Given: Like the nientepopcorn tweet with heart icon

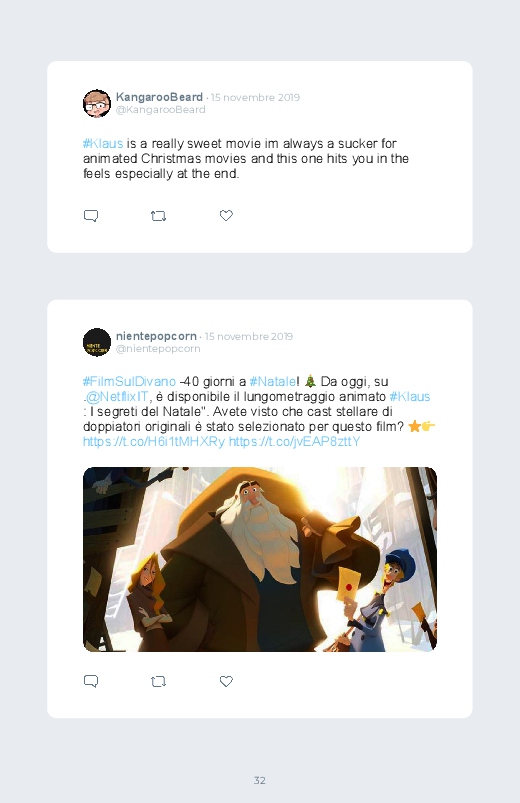Looking at the screenshot, I should click(226, 681).
